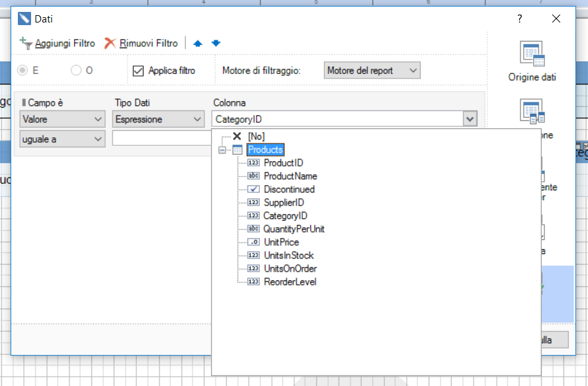Select the E radio button
Viewport: 588px width, 386px height.
22,70
